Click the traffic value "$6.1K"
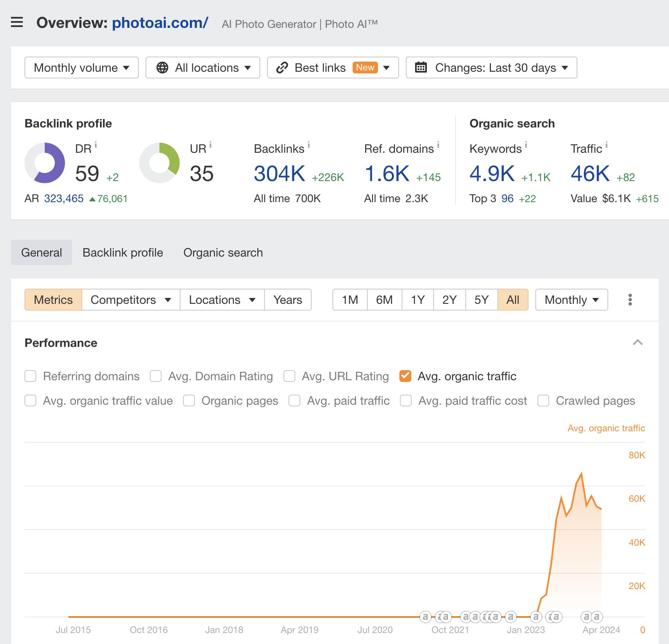The image size is (669, 644). 617,198
